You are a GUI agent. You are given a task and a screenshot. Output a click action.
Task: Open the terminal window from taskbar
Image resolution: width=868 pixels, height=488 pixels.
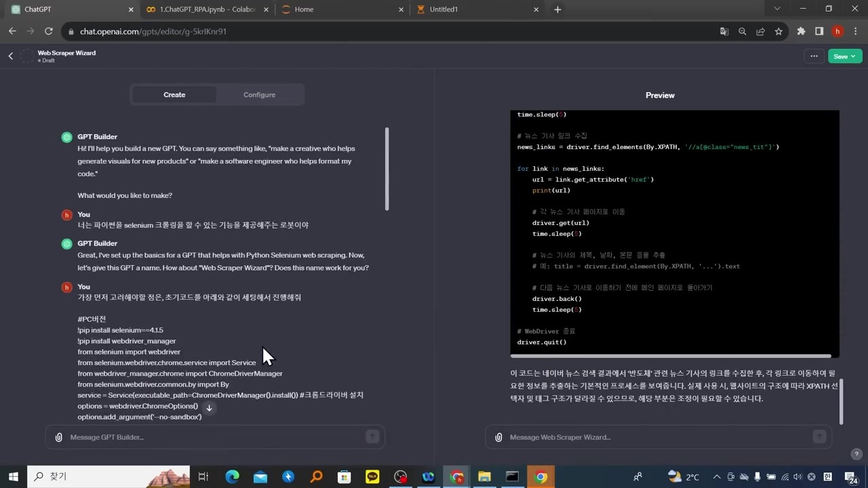coord(512,476)
